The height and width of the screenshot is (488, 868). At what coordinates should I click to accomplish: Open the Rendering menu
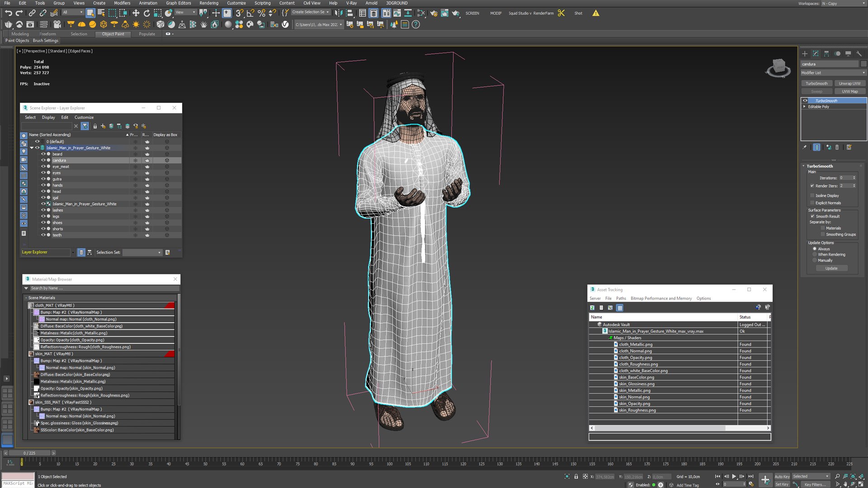tap(209, 3)
